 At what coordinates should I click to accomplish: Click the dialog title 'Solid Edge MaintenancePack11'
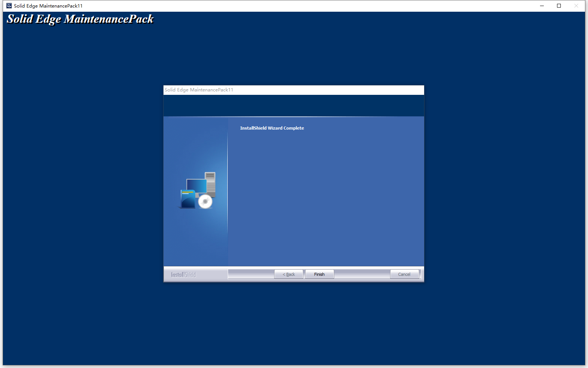[x=199, y=90]
